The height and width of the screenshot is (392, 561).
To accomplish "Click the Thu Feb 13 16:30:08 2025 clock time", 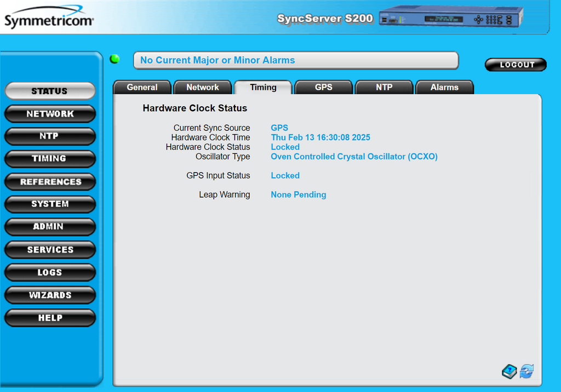I will coord(320,137).
